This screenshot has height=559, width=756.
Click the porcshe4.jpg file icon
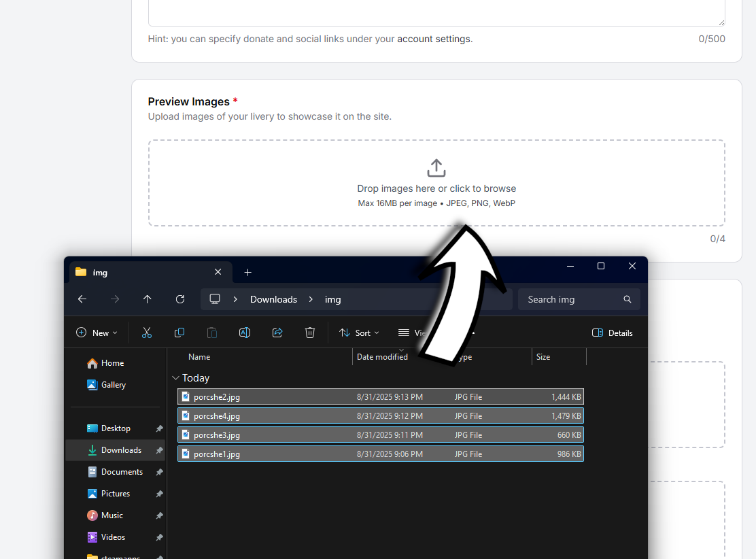pyautogui.click(x=186, y=416)
